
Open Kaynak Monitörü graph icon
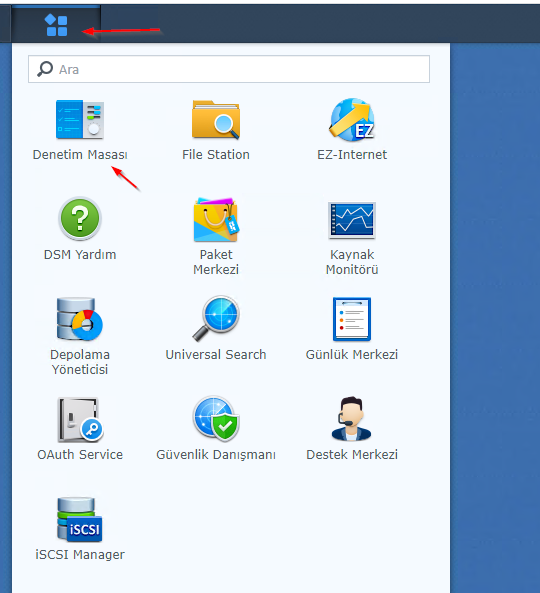352,220
